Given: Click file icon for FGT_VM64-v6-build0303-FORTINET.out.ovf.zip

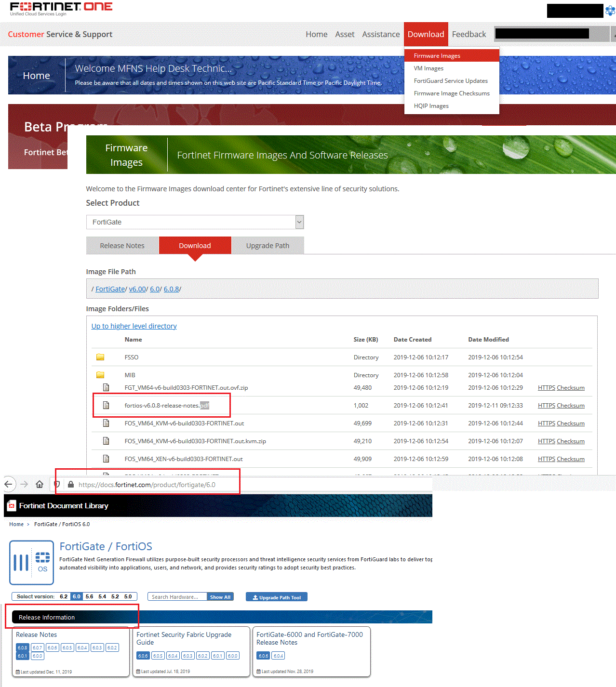Looking at the screenshot, I should coord(106,387).
